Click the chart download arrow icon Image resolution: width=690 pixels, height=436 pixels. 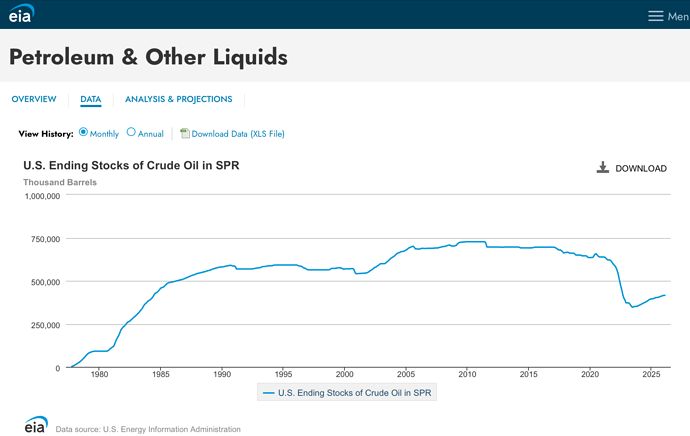point(602,167)
